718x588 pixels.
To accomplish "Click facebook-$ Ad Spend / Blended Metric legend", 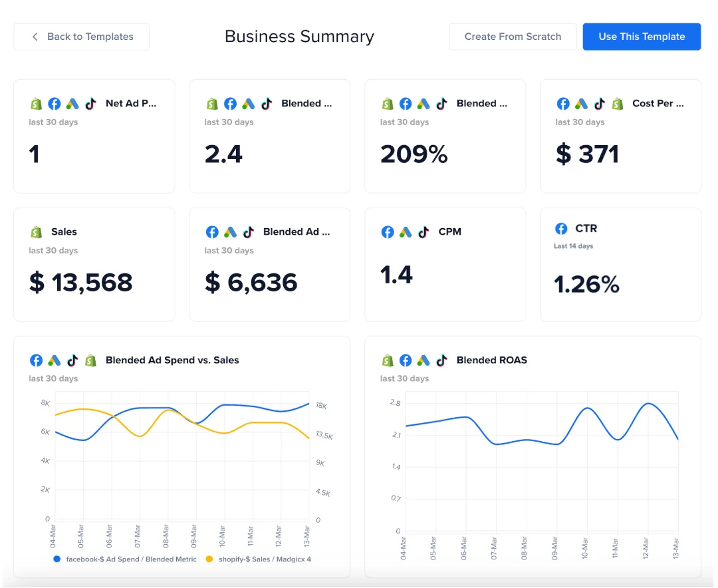I will tap(131, 559).
